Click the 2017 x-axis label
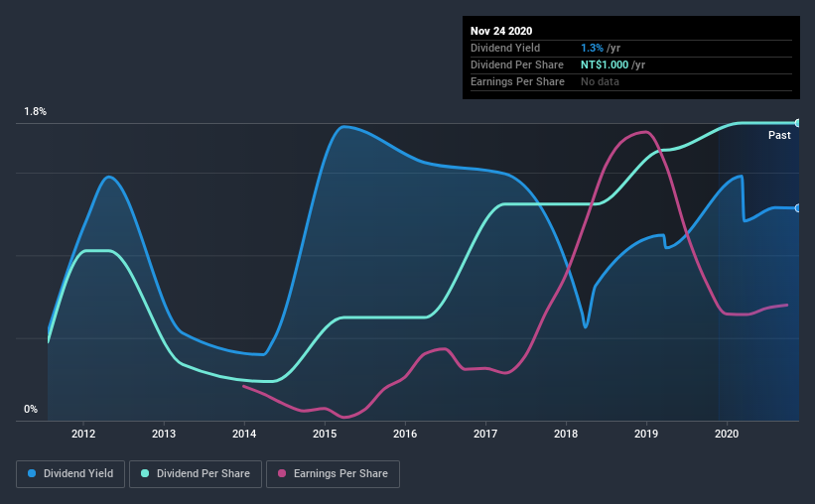Viewport: 815px width, 504px height. tap(485, 434)
